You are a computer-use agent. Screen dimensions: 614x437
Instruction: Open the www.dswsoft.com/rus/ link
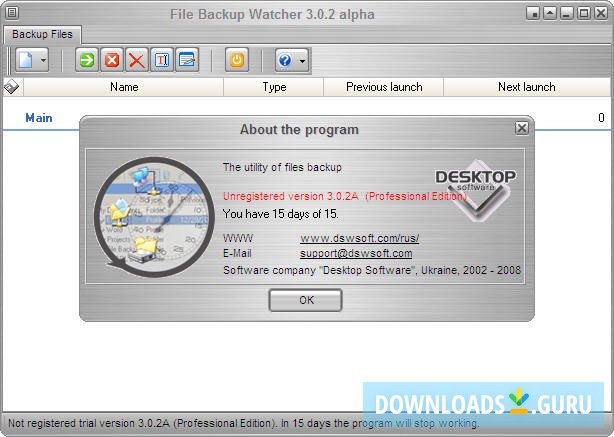pyautogui.click(x=359, y=238)
